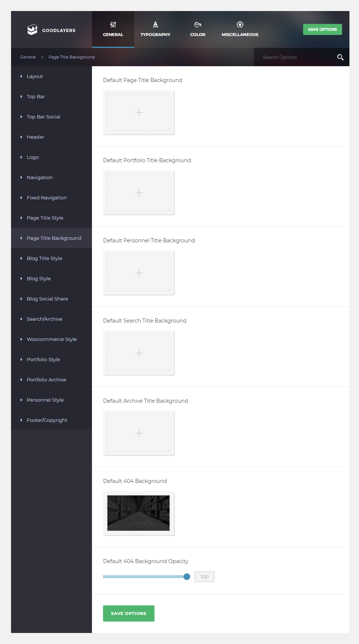Expand the Logo section arrow

(x=21, y=157)
